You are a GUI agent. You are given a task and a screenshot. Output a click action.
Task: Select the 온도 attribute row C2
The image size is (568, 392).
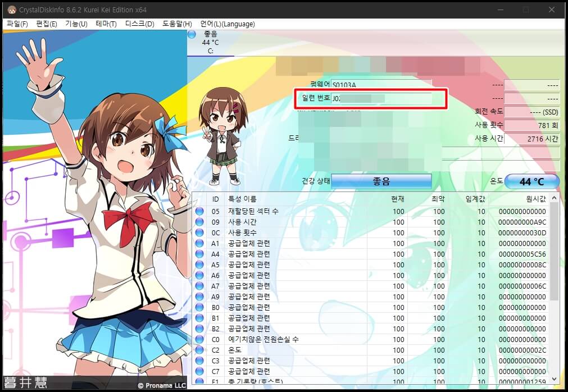pyautogui.click(x=371, y=350)
